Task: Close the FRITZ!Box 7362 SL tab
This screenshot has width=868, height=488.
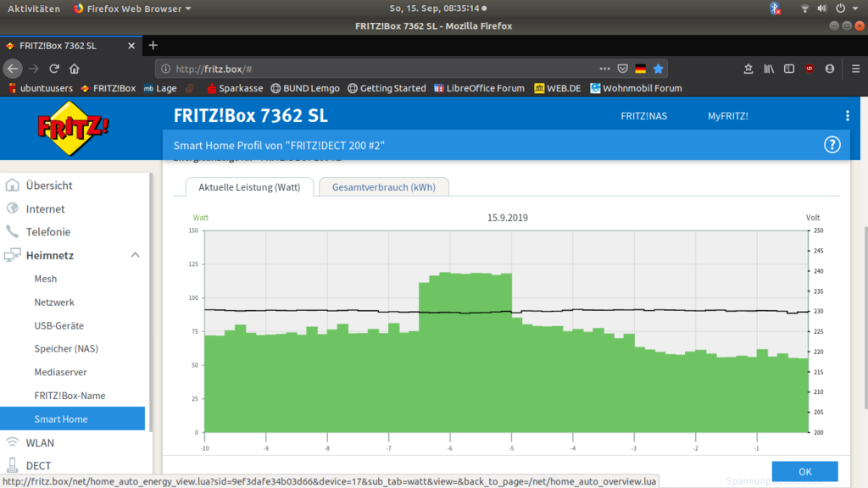Action: tap(131, 46)
